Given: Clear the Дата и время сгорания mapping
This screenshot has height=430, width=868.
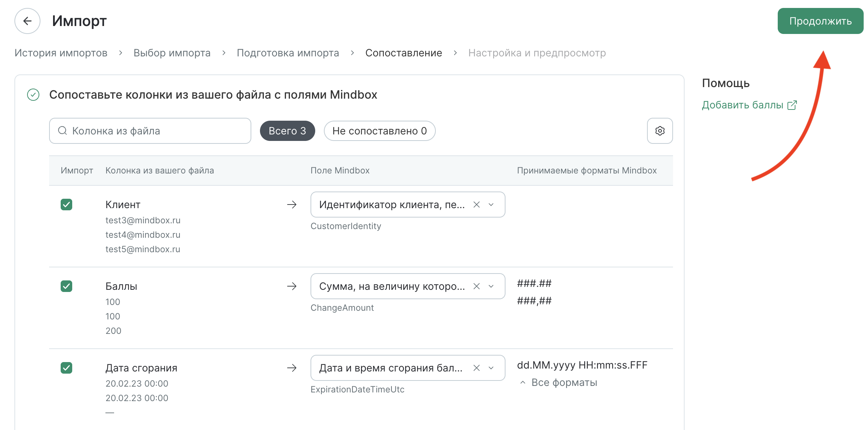Looking at the screenshot, I should [x=477, y=368].
